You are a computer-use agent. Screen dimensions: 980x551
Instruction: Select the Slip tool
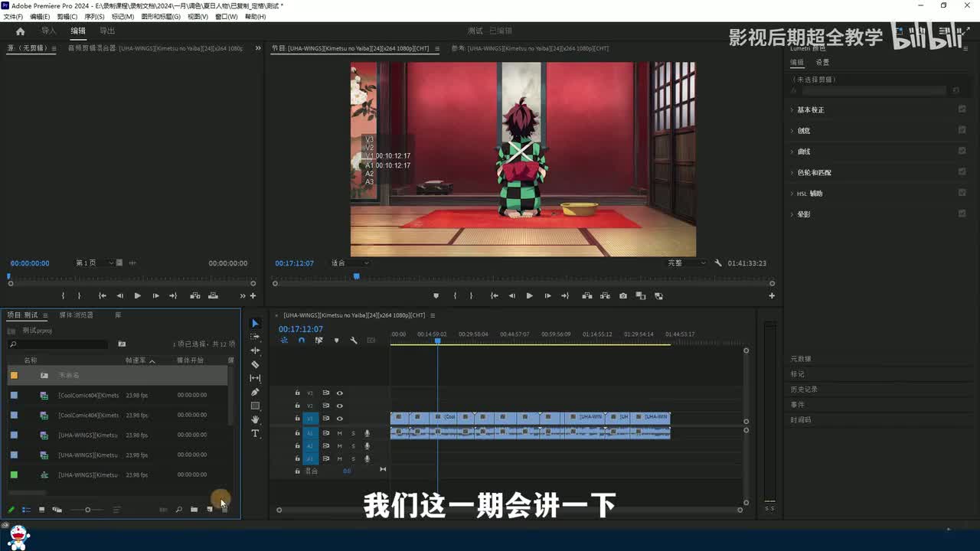tap(256, 378)
